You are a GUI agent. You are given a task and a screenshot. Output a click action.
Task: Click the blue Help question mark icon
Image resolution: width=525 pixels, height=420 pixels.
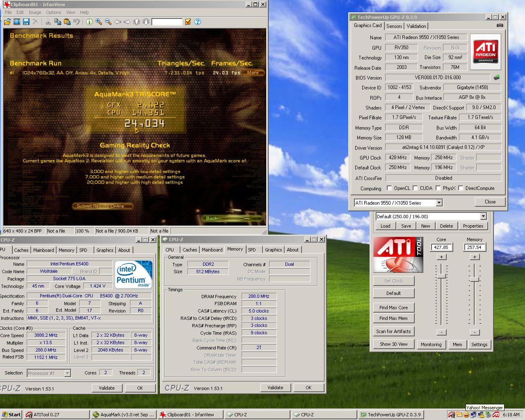pyautogui.click(x=197, y=22)
